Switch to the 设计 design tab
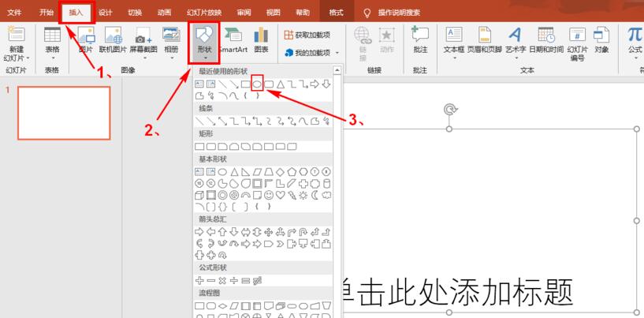This screenshot has height=318, width=644. click(105, 13)
